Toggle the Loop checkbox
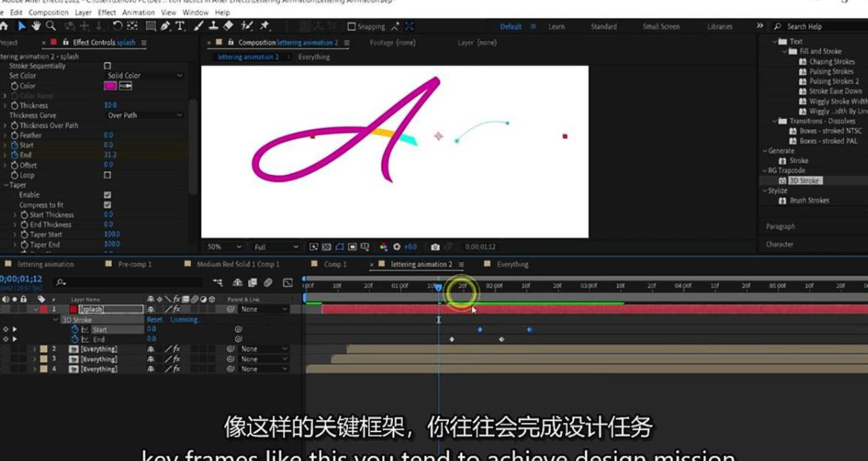 click(x=107, y=175)
